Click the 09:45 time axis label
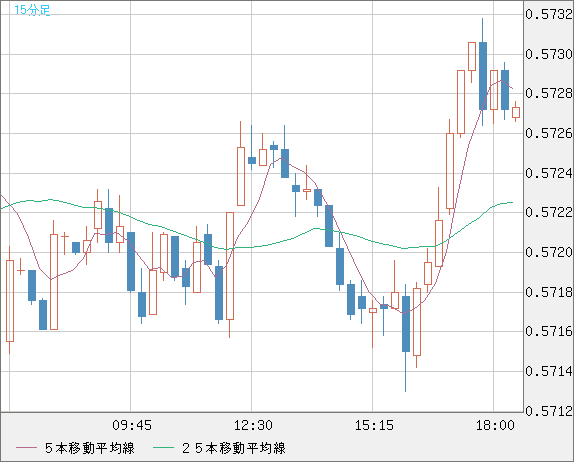The width and height of the screenshot is (574, 462). 132,425
